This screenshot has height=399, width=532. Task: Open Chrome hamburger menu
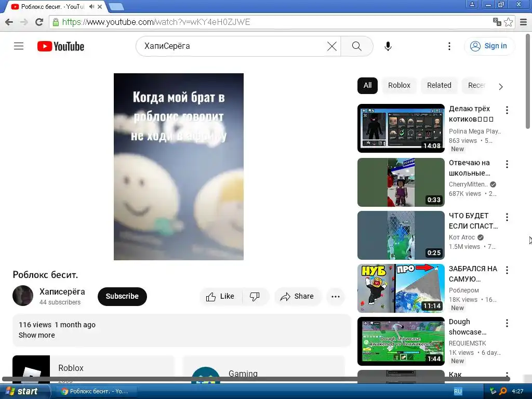click(x=524, y=22)
